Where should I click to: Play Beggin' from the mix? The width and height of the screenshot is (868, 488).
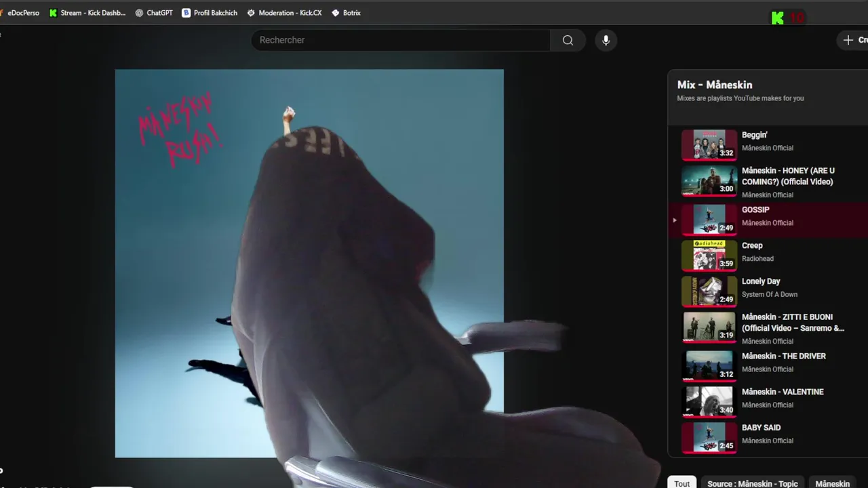(709, 145)
